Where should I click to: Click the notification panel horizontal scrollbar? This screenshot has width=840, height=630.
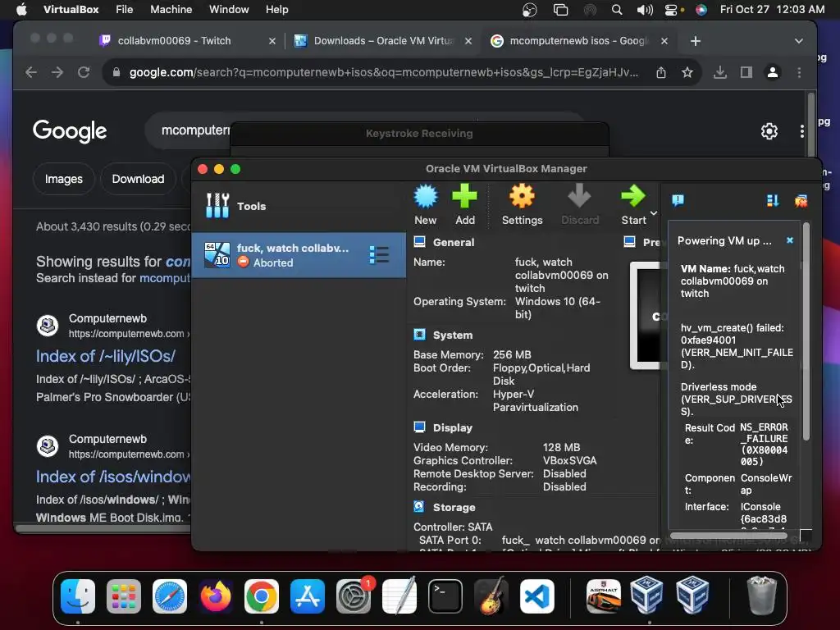point(728,535)
